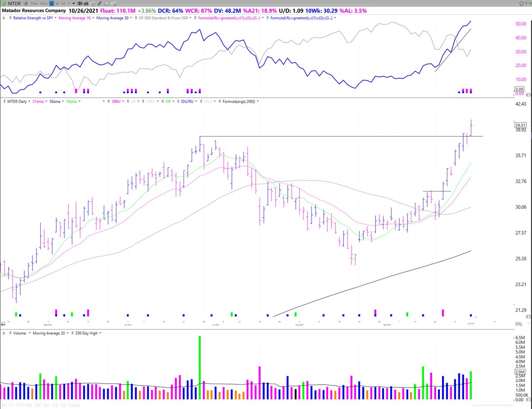Open the timeframe dropdown arrow after Y
This screenshot has height=409, width=532.
[x=74, y=4]
